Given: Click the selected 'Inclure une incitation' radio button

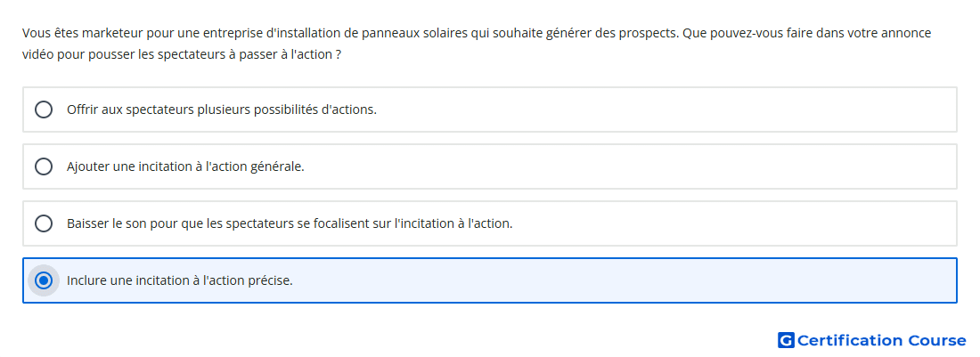Looking at the screenshot, I should point(44,280).
